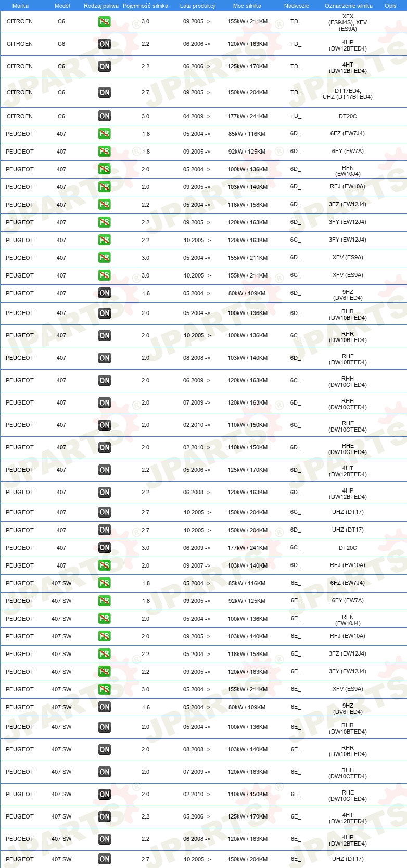The height and width of the screenshot is (868, 407).
Task: Click the Marka column header
Action: pyautogui.click(x=20, y=6)
